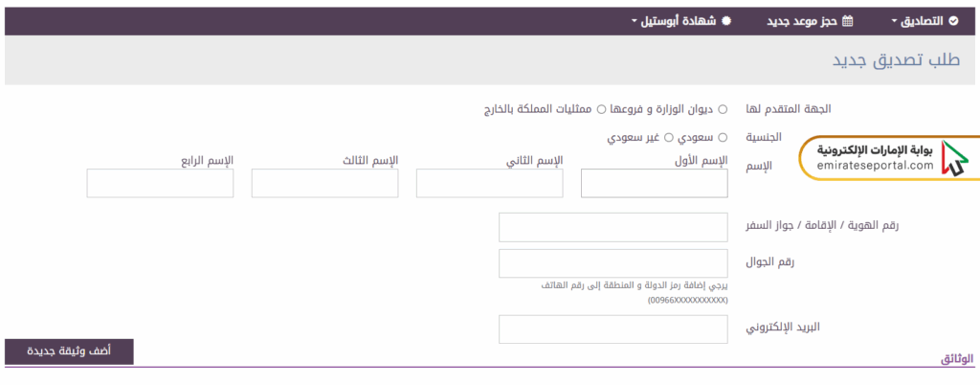Choose ممثليات المملكة بالخارج radio option
Image resolution: width=980 pixels, height=385 pixels.
(x=601, y=109)
